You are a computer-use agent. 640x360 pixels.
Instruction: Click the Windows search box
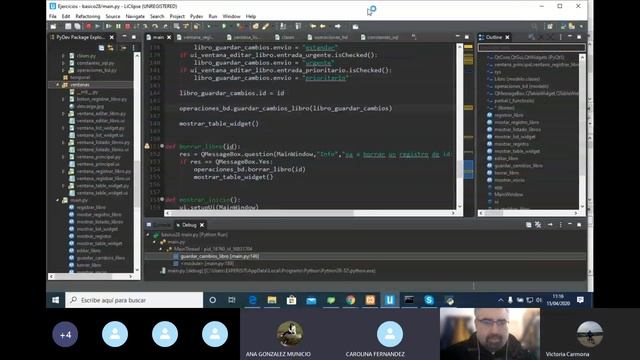(134, 300)
